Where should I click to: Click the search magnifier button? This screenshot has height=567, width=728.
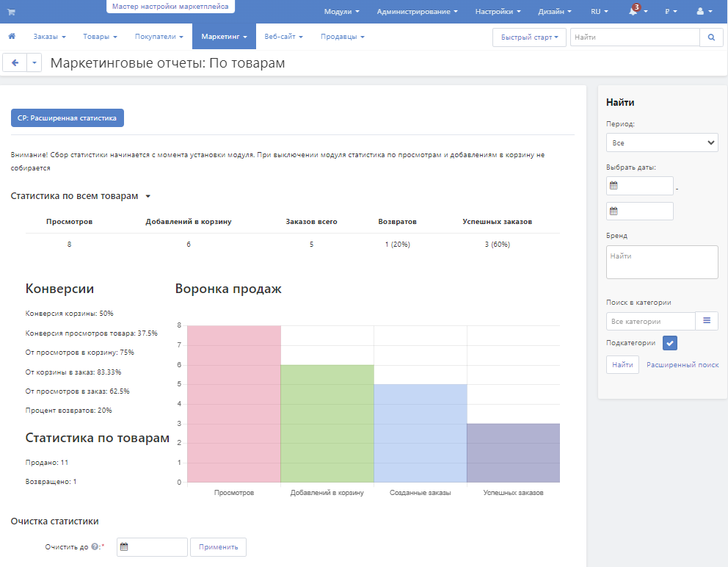[x=711, y=37]
